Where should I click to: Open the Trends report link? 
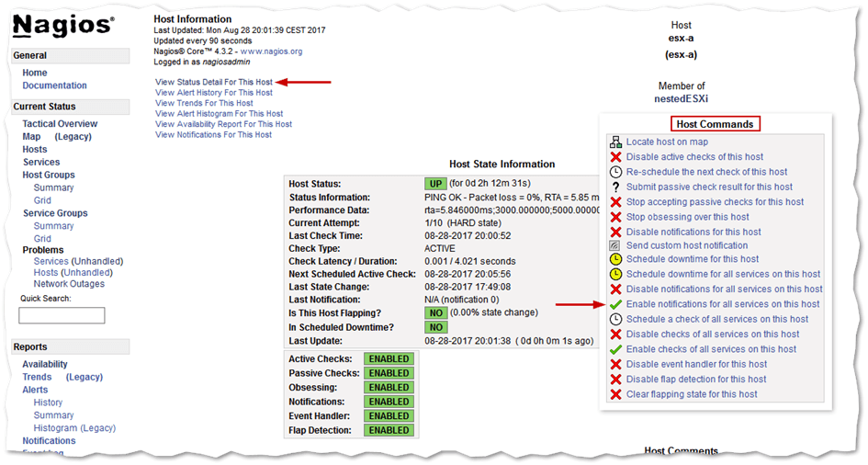(x=37, y=377)
